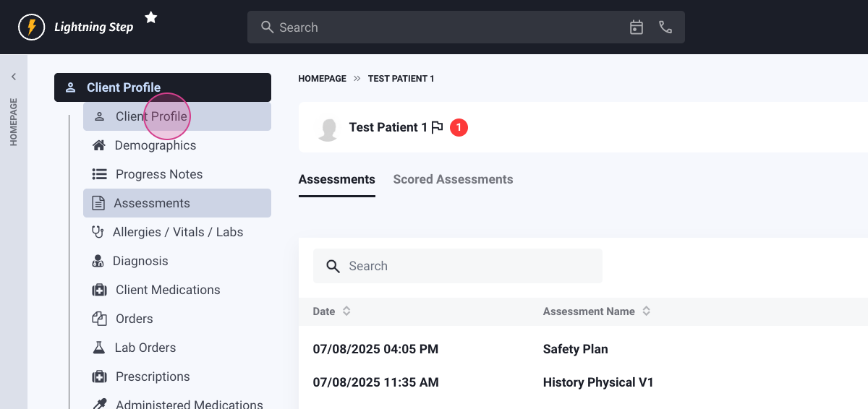Switch to Scored Assessments tab
The width and height of the screenshot is (868, 409).
coord(453,180)
